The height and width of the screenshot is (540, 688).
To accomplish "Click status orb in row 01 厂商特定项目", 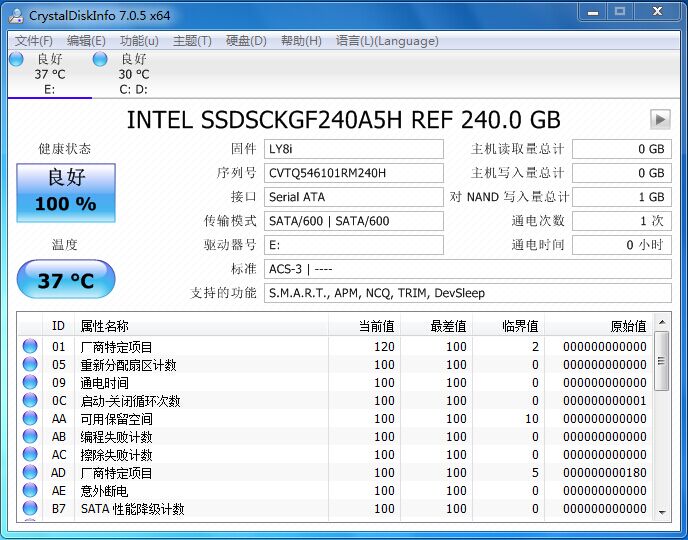I will [30, 346].
